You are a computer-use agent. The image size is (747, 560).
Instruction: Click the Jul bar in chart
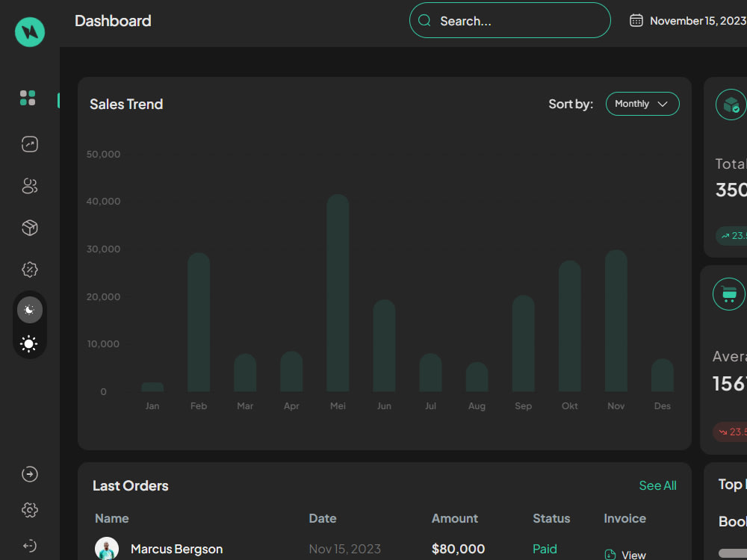pos(431,373)
